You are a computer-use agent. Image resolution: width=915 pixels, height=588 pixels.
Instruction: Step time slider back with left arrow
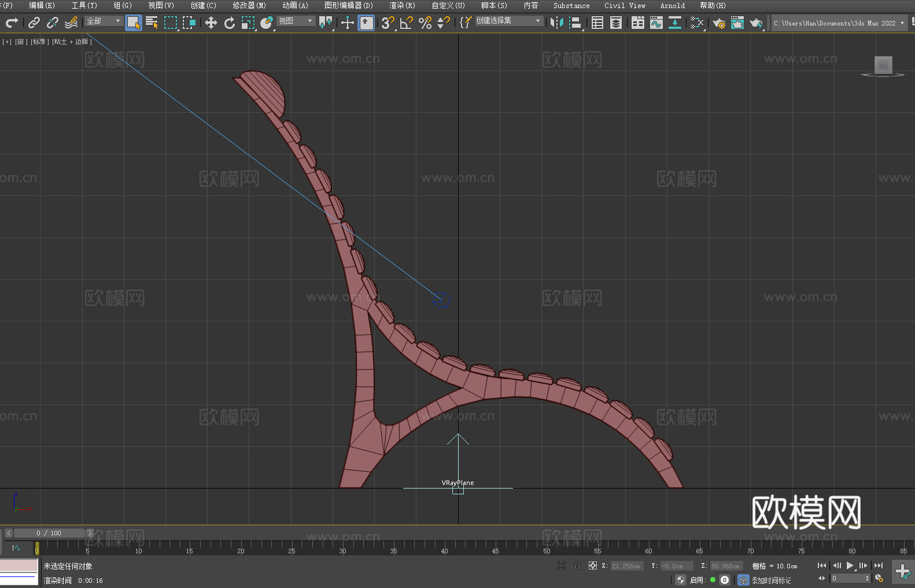pos(8,533)
